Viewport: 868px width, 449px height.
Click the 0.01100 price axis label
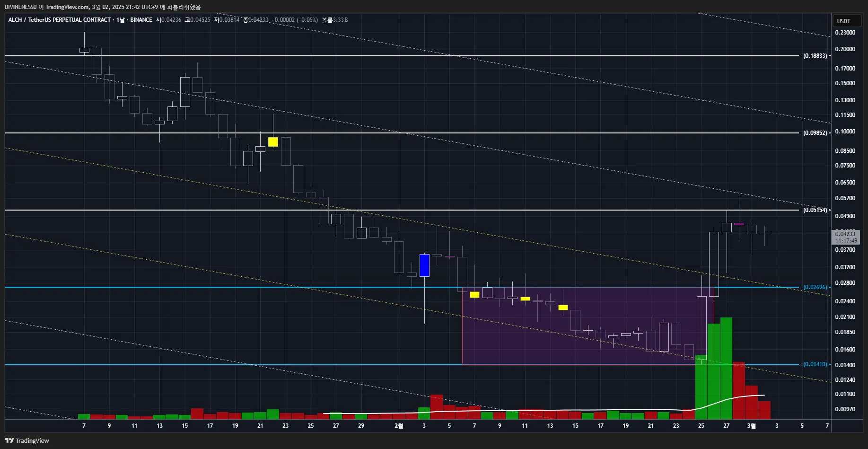click(845, 394)
